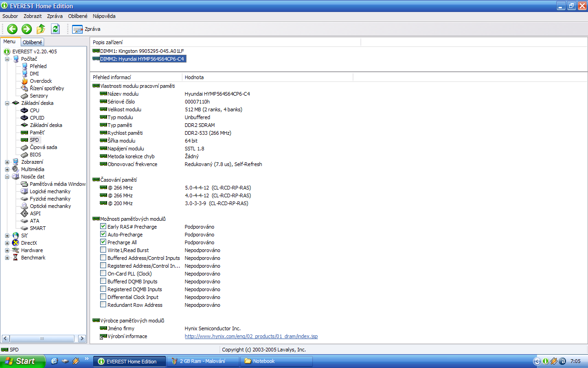
Task: Toggle the Redundant Row Address checkbox
Action: tap(103, 305)
